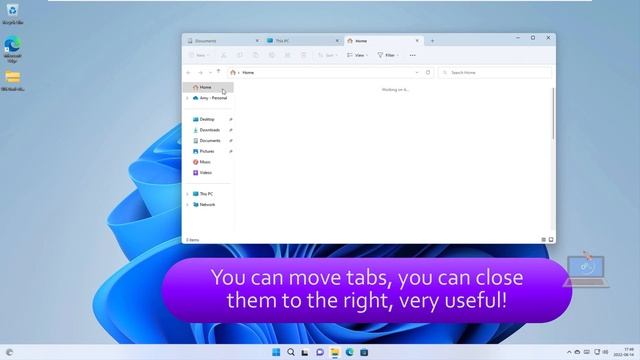
Task: Click the file list vertical scrollbar
Action: (x=553, y=113)
